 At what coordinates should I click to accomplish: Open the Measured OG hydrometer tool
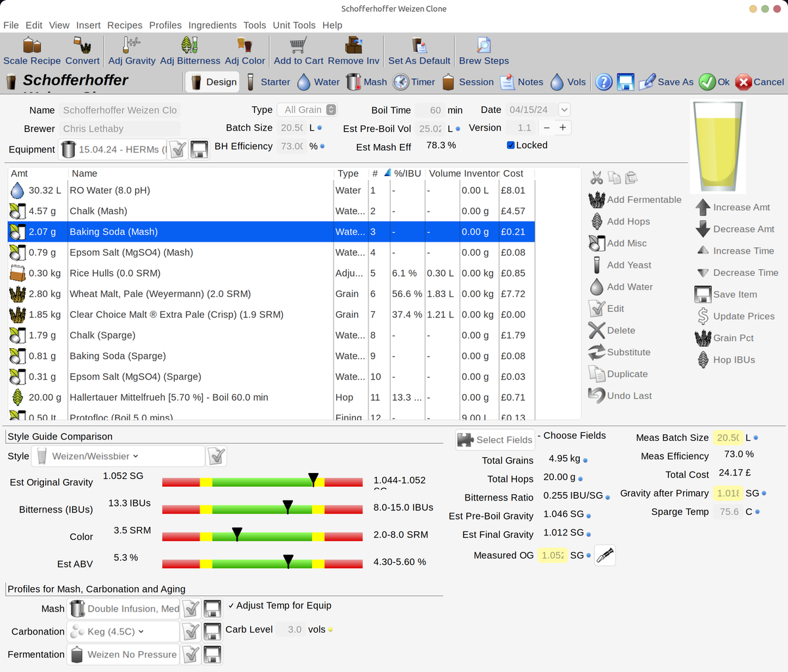[605, 555]
